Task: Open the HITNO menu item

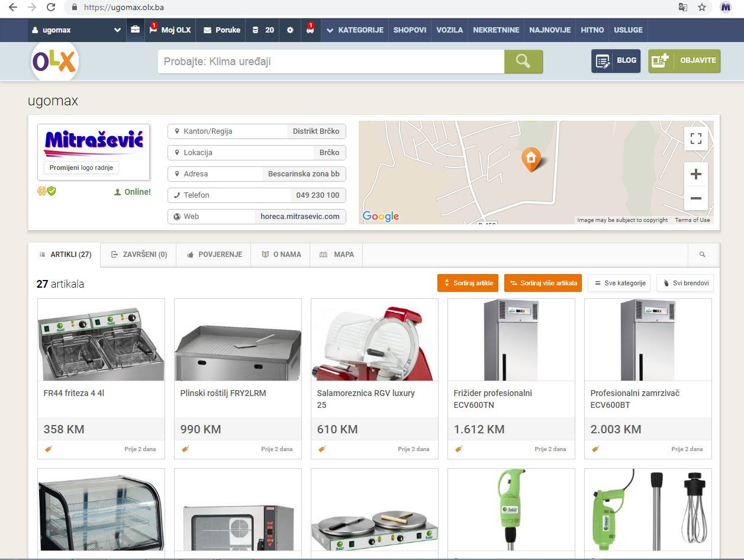Action: point(592,30)
